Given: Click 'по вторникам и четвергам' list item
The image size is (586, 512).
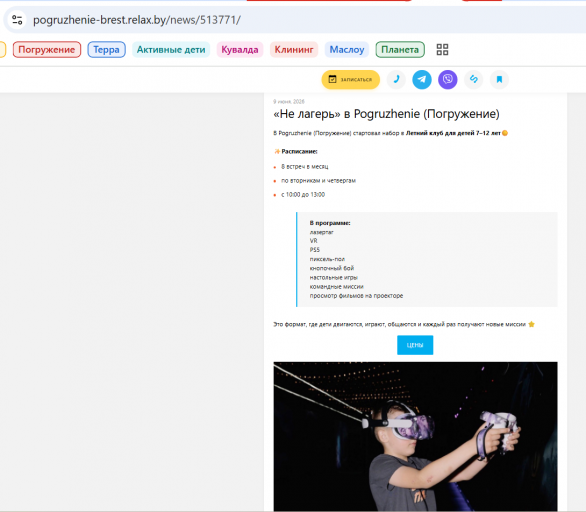Looking at the screenshot, I should coord(318,181).
